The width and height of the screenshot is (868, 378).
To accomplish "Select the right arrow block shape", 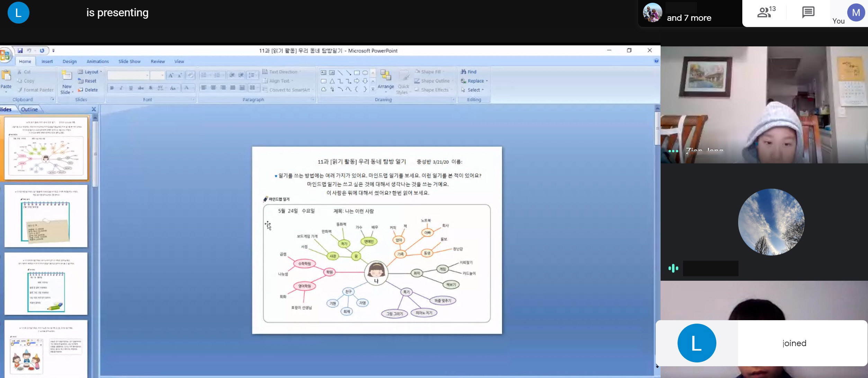I will [x=357, y=81].
